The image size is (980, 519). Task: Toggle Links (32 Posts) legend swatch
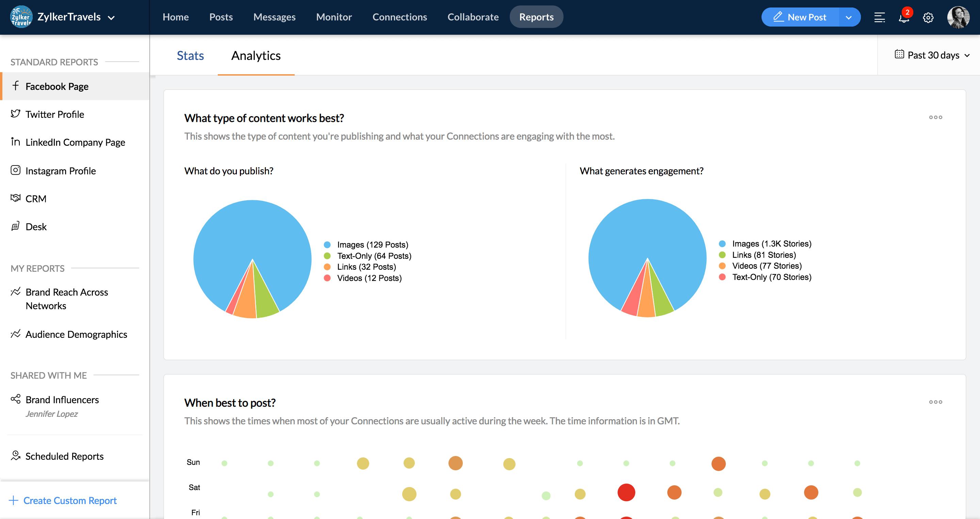coord(327,267)
